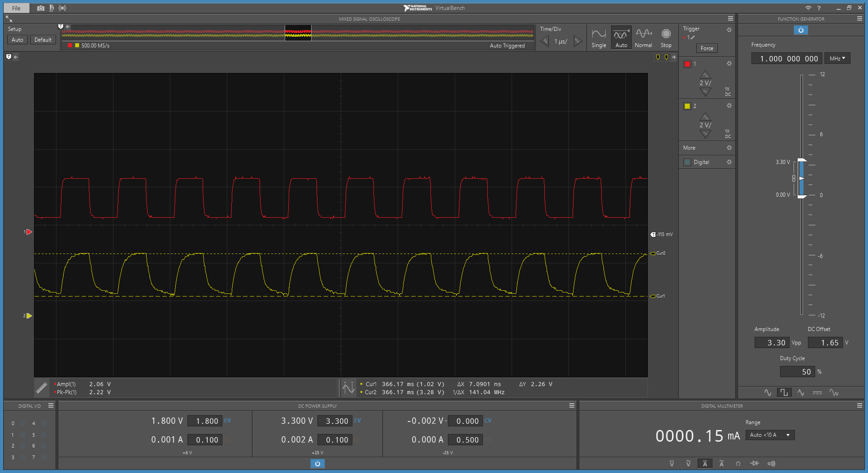This screenshot has width=868, height=473.
Task: Decrease Time/Div with the left arrow
Action: click(x=545, y=41)
